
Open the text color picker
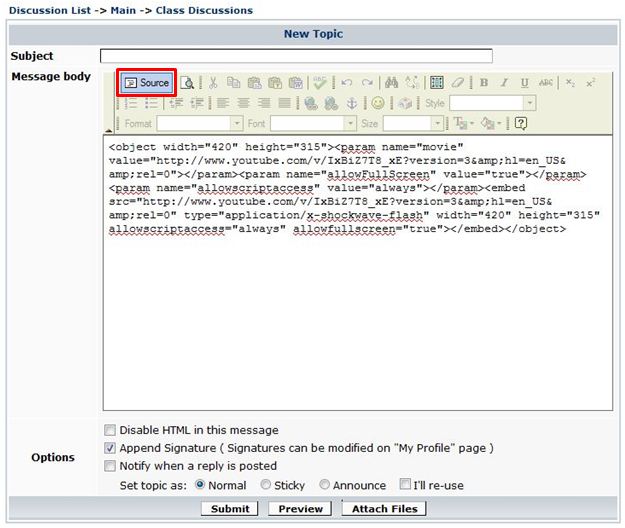tap(464, 124)
